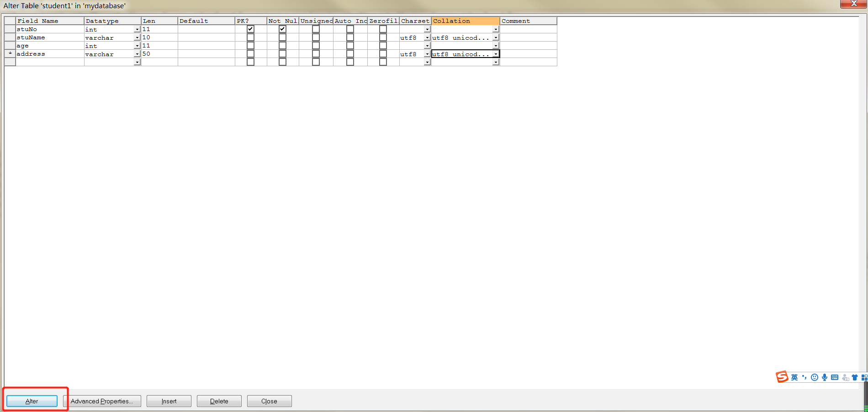Toggle punctuation mode icon on Sogou toolbar

coord(804,377)
